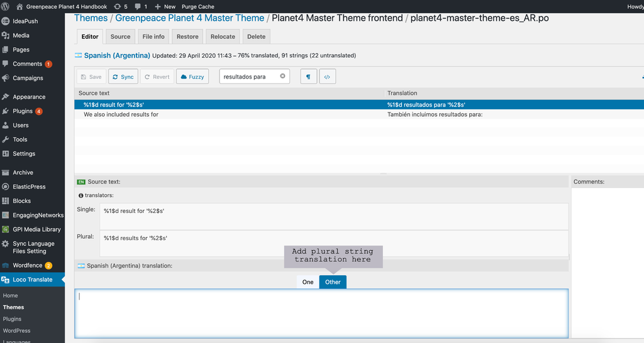Open the comments bubble icon in admin bar
Screen dimensions: 644x343
[x=138, y=6]
